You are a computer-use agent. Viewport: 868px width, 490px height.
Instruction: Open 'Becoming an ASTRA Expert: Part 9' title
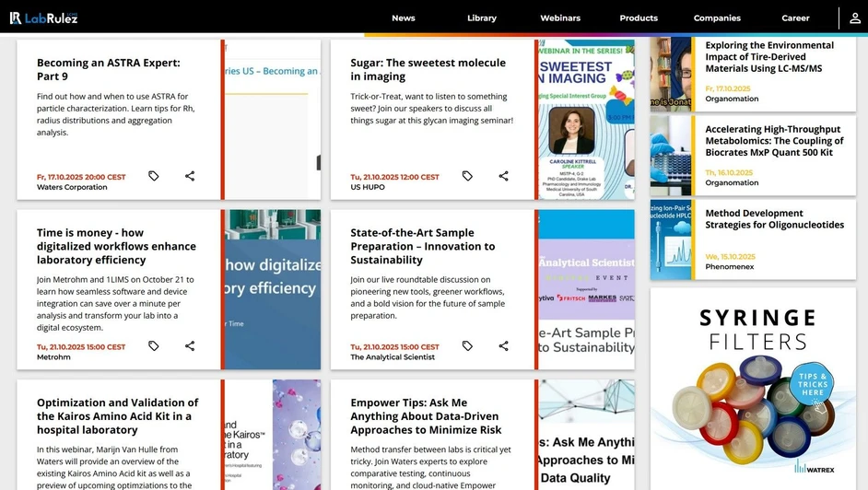[109, 70]
